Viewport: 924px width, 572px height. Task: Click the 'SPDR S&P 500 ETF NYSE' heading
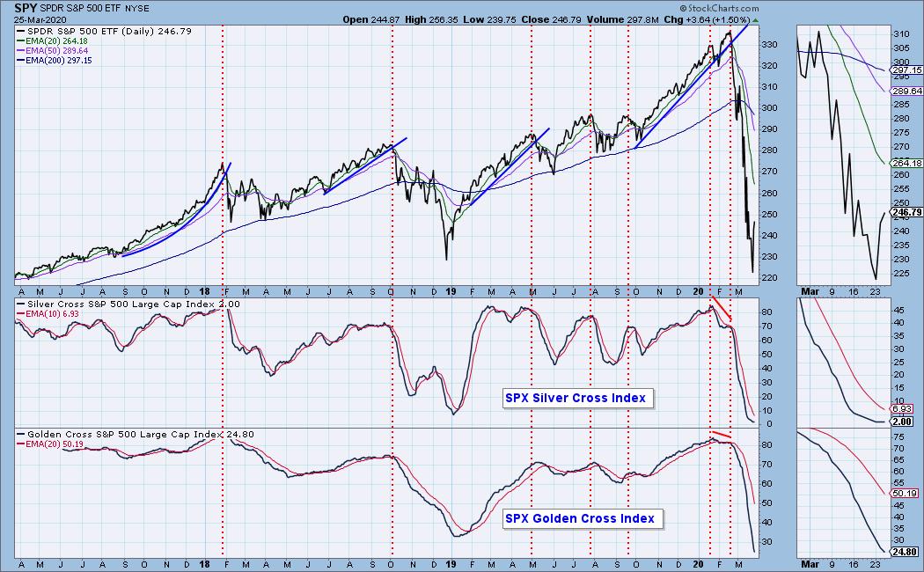95,9
